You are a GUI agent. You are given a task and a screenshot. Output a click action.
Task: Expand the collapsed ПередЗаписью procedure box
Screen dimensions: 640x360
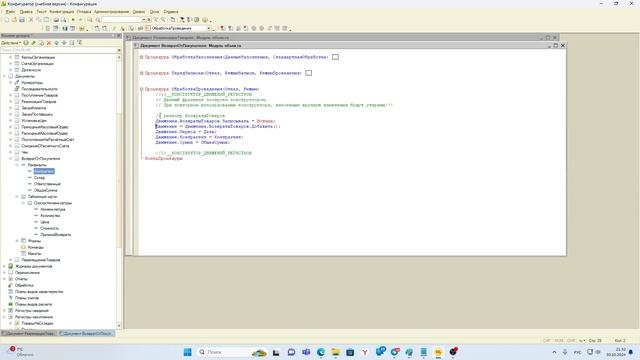coord(309,73)
